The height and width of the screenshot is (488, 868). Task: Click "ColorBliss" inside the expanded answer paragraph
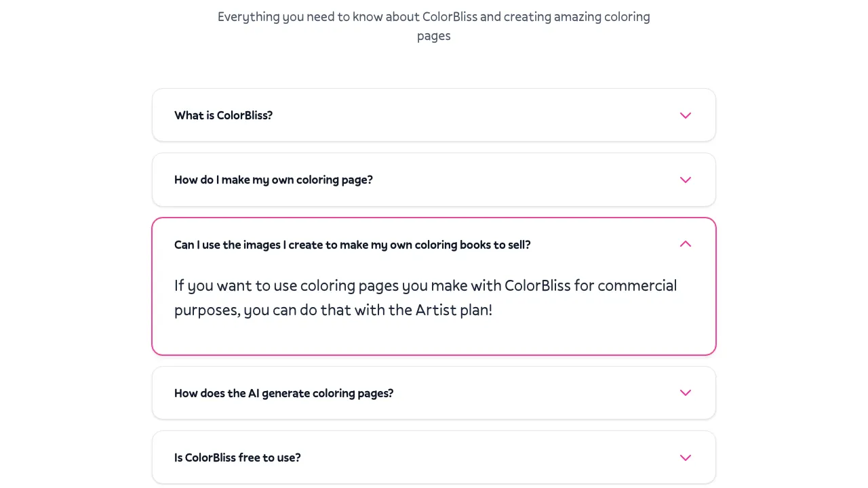coord(537,285)
